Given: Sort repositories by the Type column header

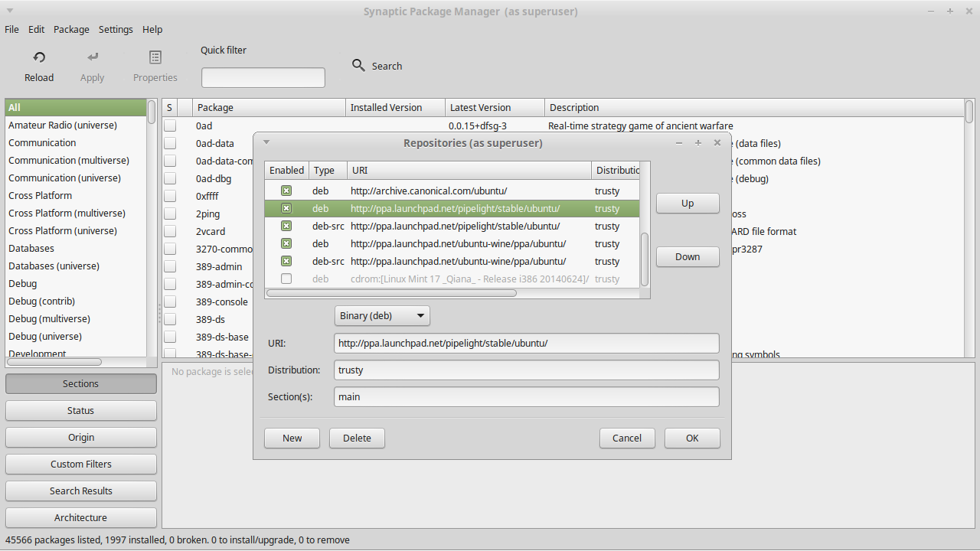Looking at the screenshot, I should 328,170.
